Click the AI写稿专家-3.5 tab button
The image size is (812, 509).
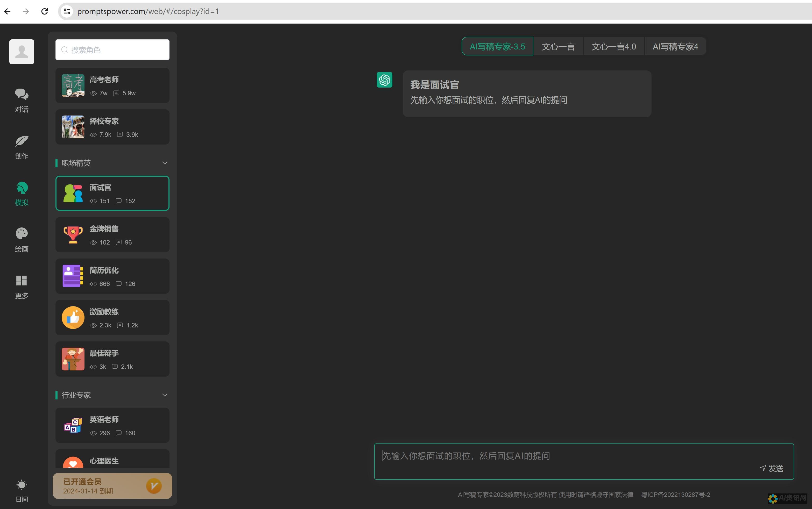click(x=497, y=46)
